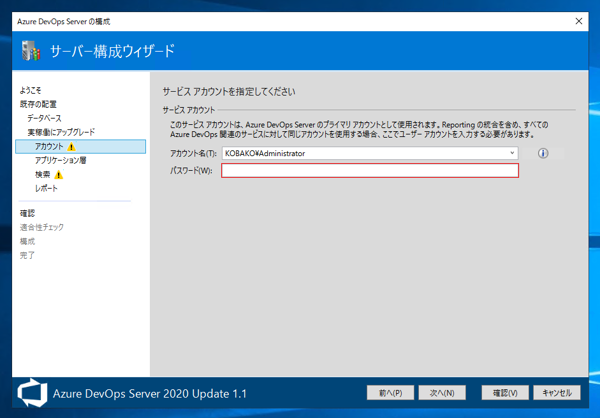Click the アカウント名(T): label
Screen dimensions: 600x418
tap(193, 153)
